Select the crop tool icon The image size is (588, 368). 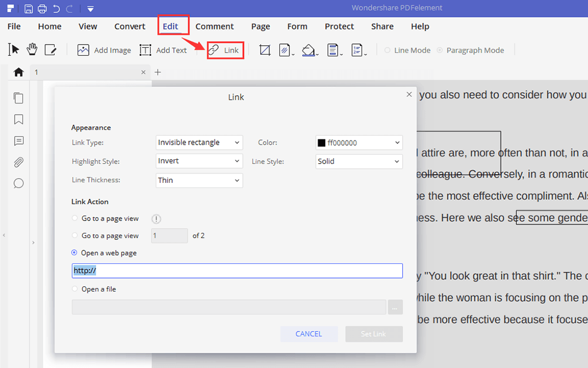tap(265, 50)
